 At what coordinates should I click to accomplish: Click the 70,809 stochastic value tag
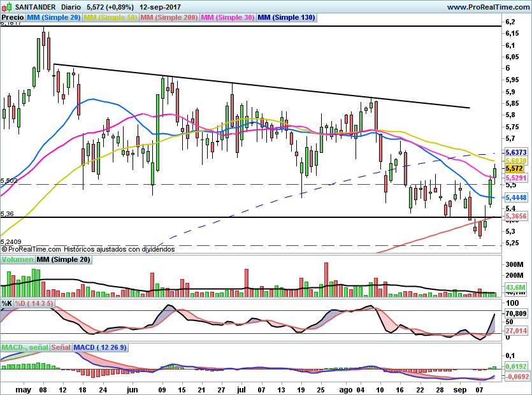tap(515, 314)
